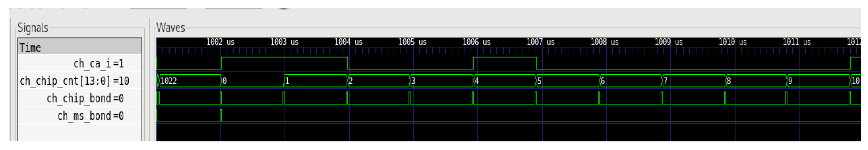
Task: Click the counter bus segment labeled 9
Action: point(819,81)
